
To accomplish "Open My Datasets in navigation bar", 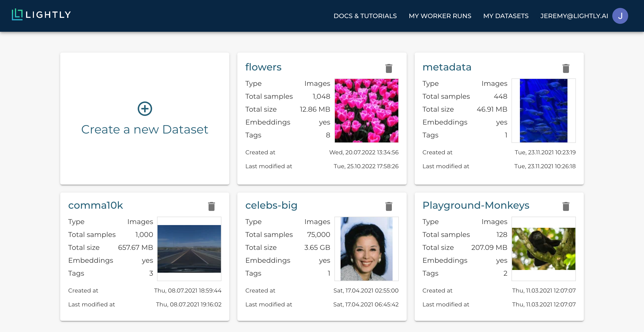I will coord(506,16).
